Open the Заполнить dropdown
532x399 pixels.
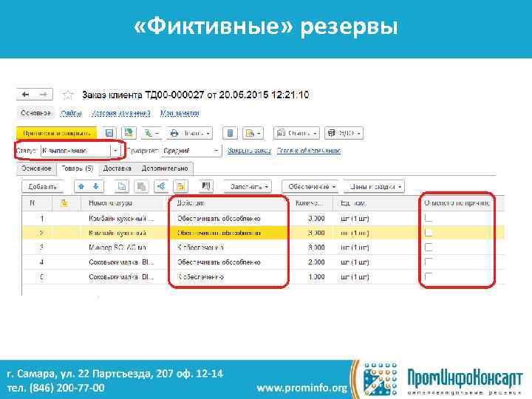coord(248,187)
